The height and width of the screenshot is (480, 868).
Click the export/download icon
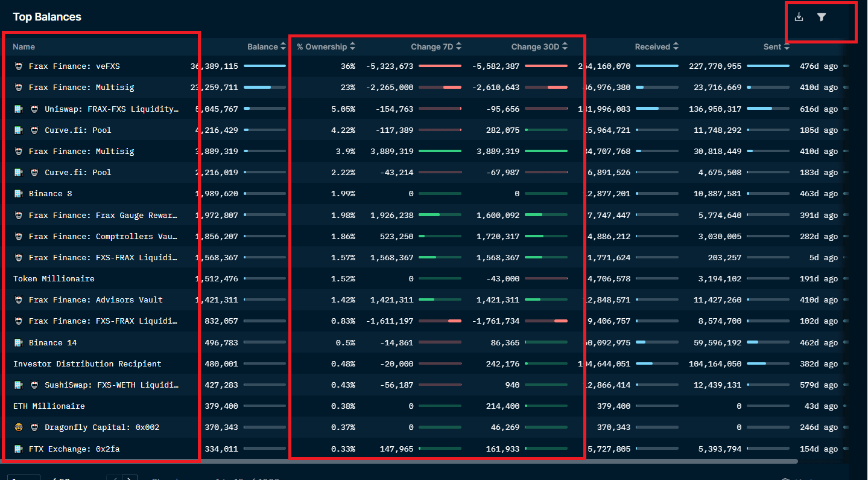[x=799, y=18]
